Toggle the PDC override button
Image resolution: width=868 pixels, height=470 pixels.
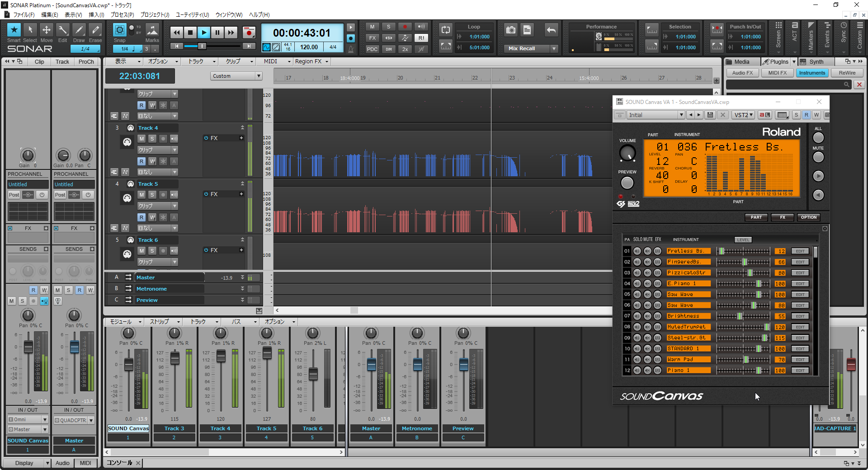click(x=372, y=49)
